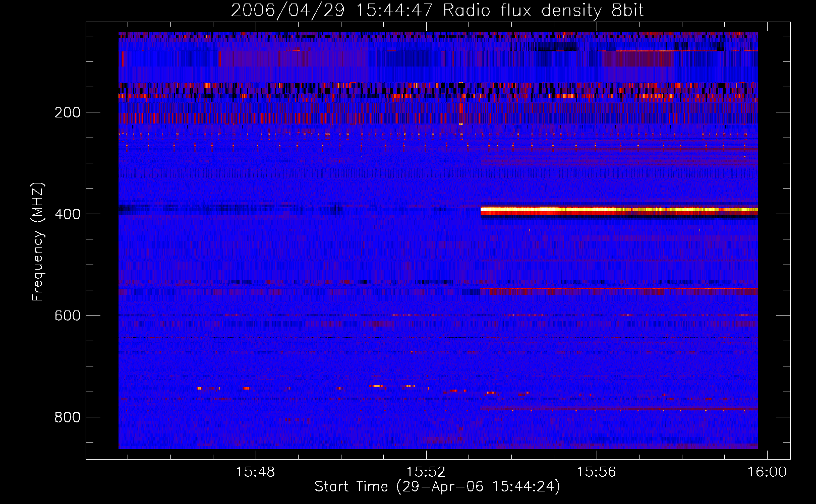The width and height of the screenshot is (816, 504).
Task: Click the 400 frequency tick label
Action: tap(68, 214)
